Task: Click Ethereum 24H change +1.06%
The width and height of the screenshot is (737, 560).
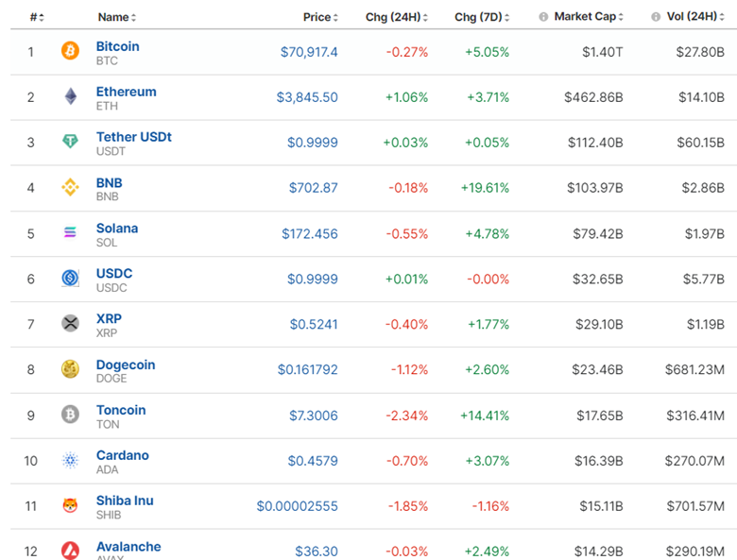Action: [x=406, y=97]
